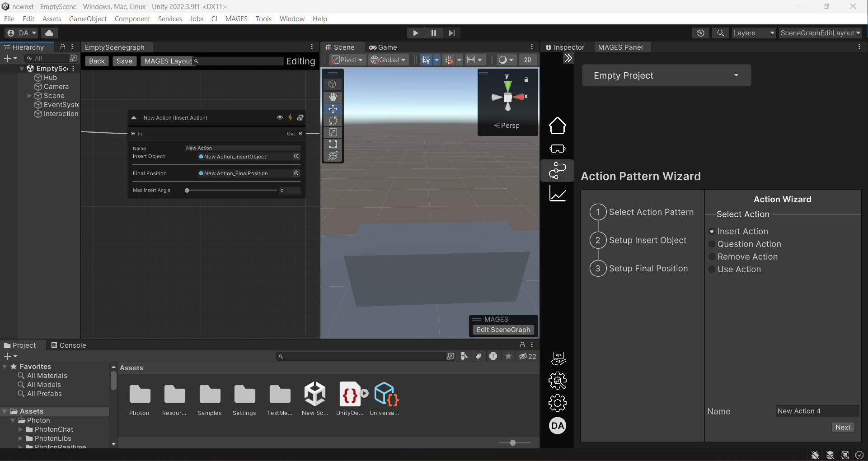Click the object picker for Insert Object
The image size is (868, 461).
click(x=296, y=156)
